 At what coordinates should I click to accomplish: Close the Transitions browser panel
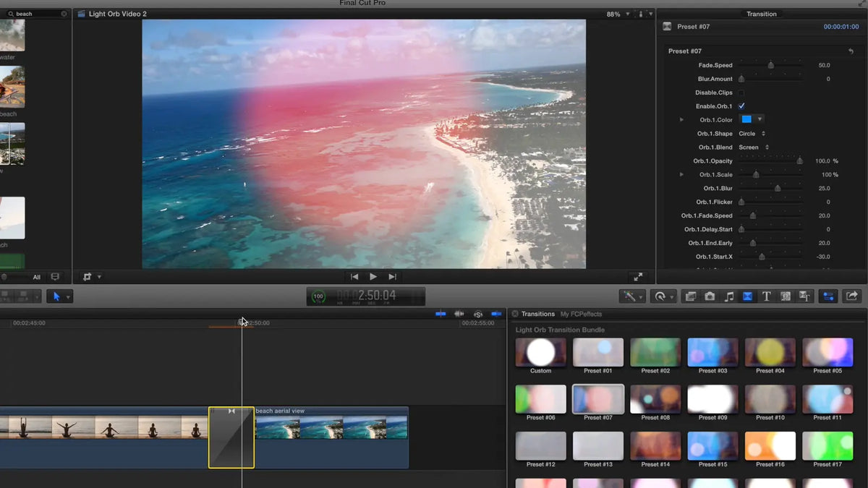tap(515, 314)
